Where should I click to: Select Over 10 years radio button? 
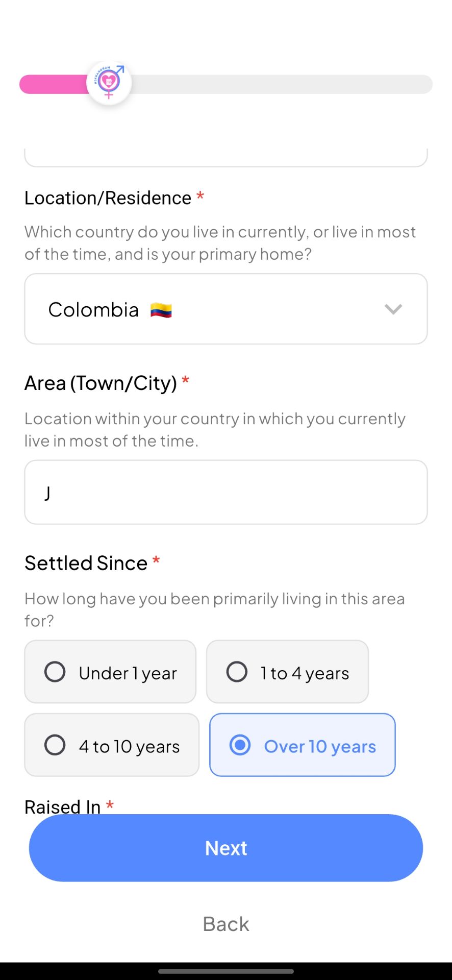tap(240, 745)
